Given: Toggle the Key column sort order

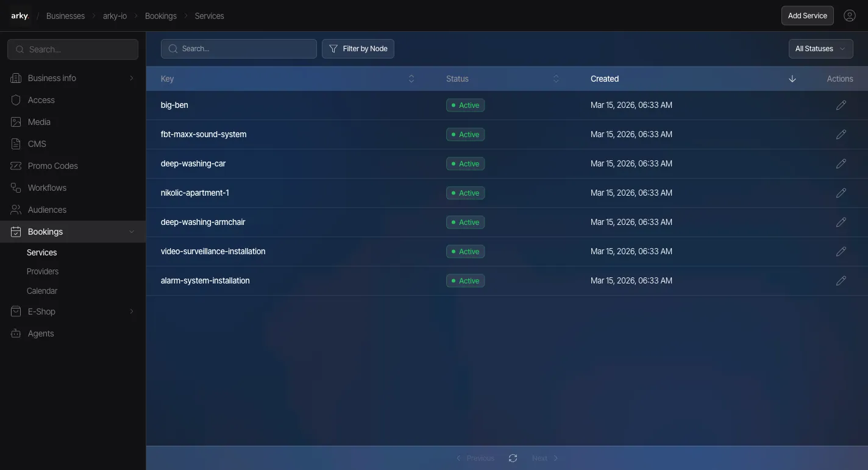Looking at the screenshot, I should point(411,78).
